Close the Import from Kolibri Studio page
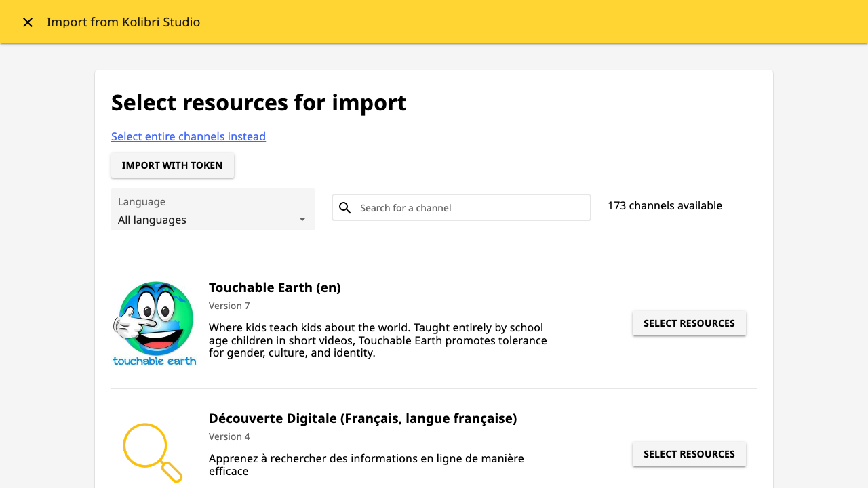Screen dimensions: 868x488 (x=28, y=22)
